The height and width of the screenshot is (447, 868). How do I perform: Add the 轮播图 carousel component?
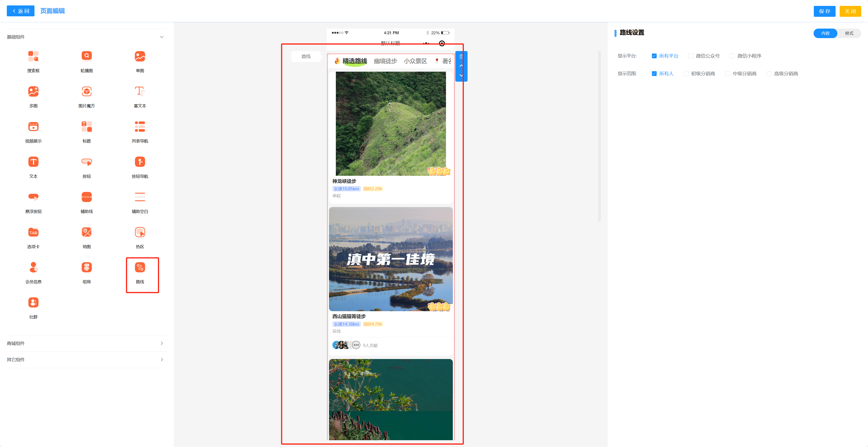[87, 56]
